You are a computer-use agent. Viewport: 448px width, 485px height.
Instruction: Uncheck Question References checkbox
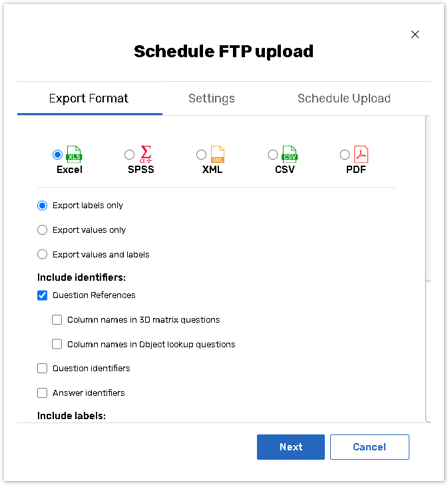tap(43, 295)
